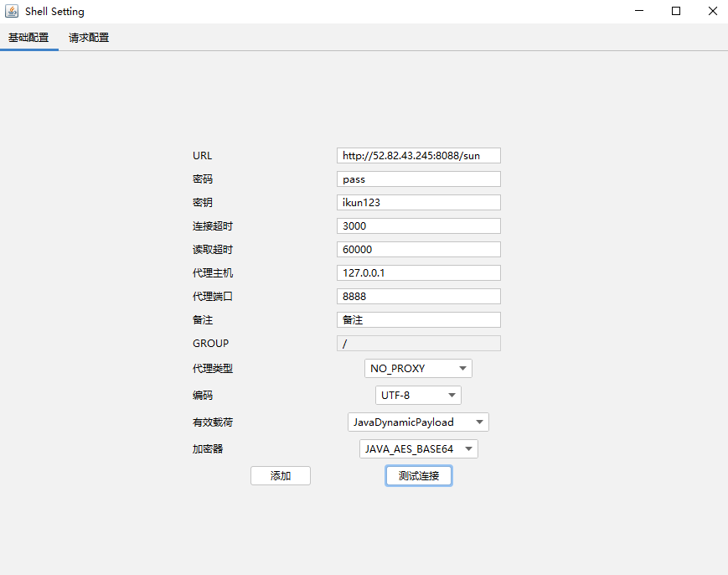This screenshot has height=575, width=728.
Task: Select the 基础配置 tab
Action: [28, 38]
